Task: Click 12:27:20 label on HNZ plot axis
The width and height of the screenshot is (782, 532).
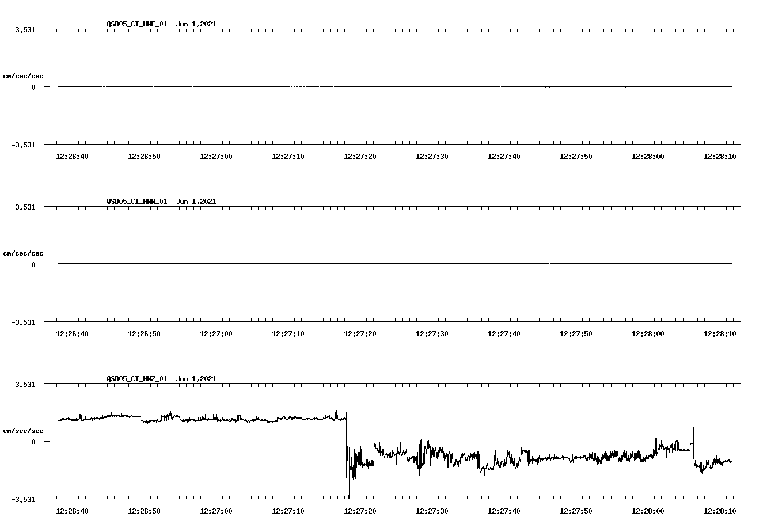Action: click(x=360, y=511)
